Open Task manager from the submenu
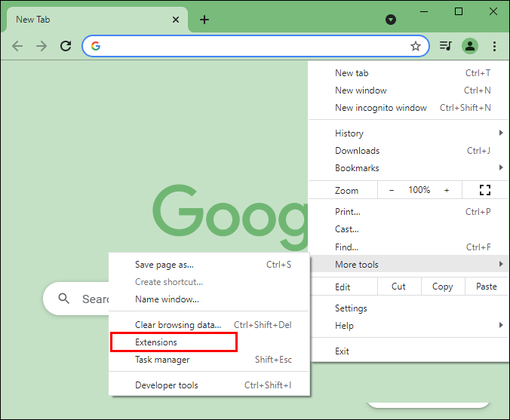 (x=209, y=360)
